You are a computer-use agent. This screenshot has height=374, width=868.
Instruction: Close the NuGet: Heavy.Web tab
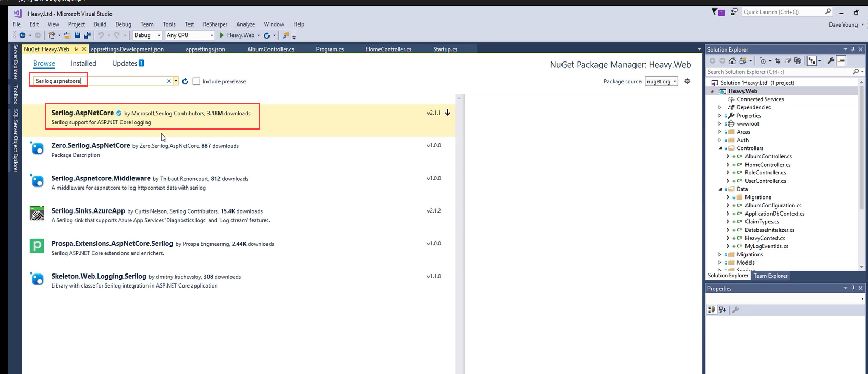coord(84,49)
